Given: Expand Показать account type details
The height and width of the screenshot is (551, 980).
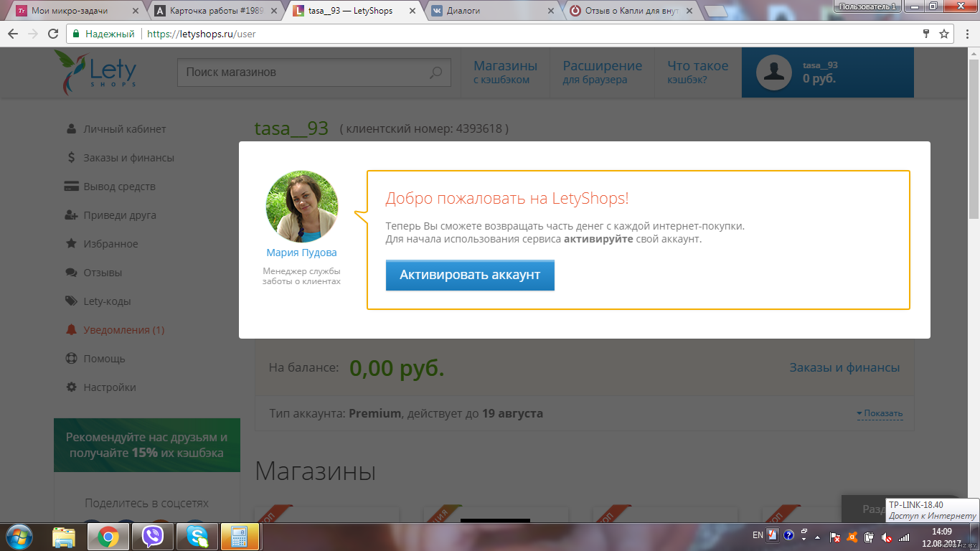Looking at the screenshot, I should pos(880,414).
